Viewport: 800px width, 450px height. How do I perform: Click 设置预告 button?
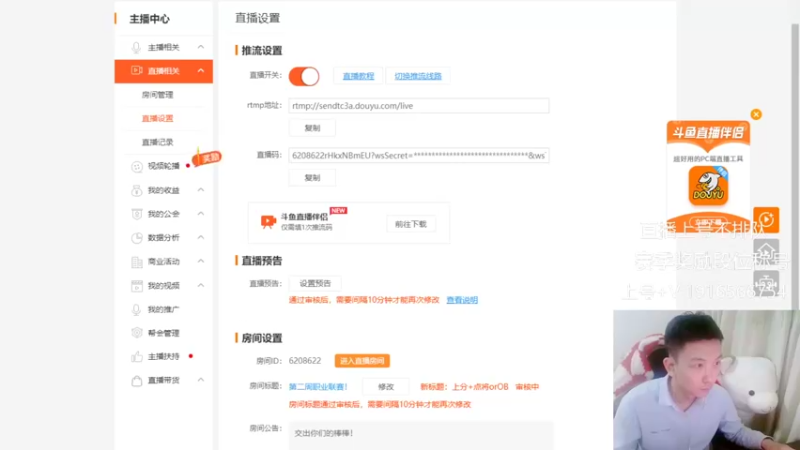point(315,283)
